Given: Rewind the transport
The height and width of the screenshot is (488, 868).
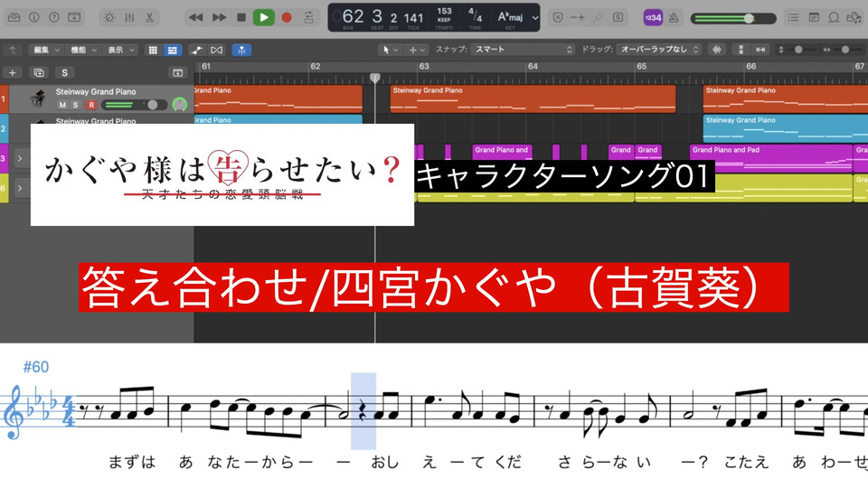Looking at the screenshot, I should (195, 18).
